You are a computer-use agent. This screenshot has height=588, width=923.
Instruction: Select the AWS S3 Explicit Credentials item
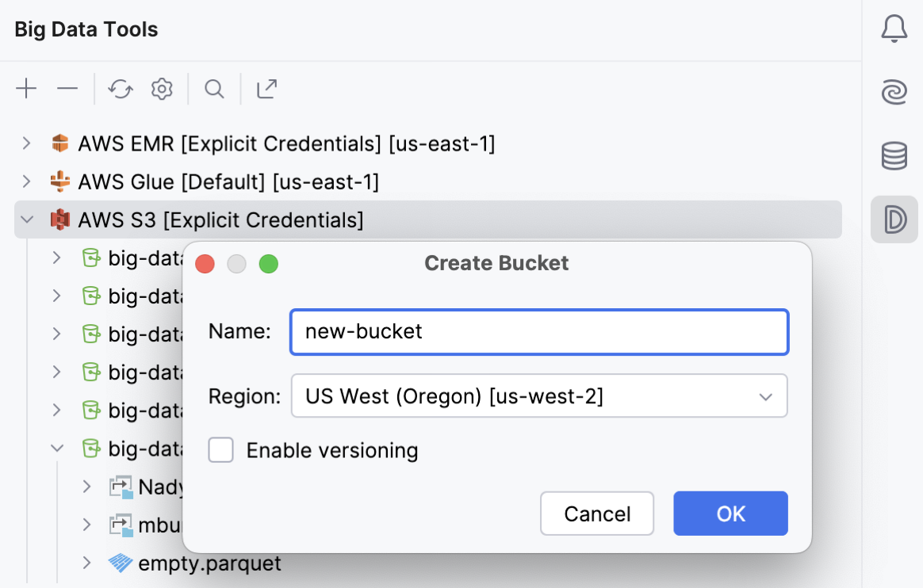click(x=220, y=220)
